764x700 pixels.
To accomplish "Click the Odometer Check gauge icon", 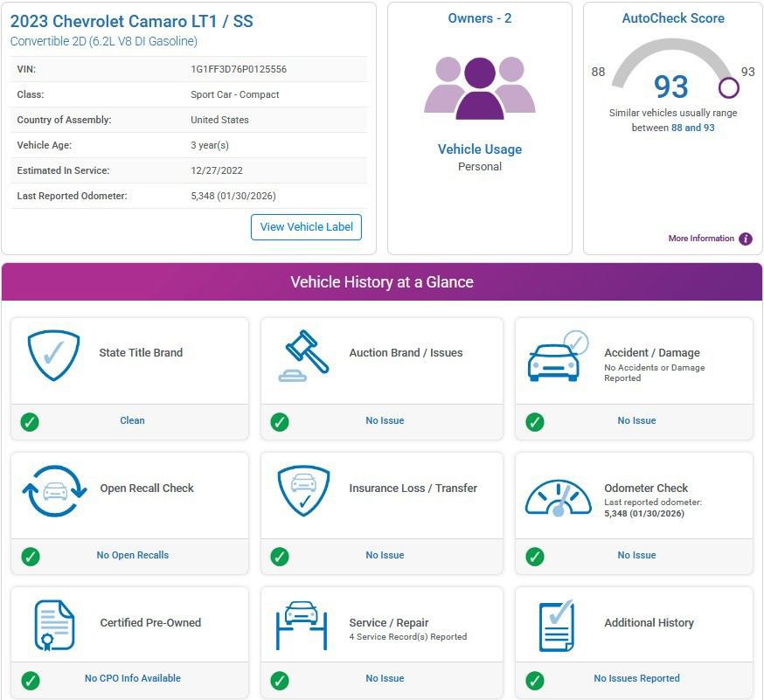I will 558,497.
